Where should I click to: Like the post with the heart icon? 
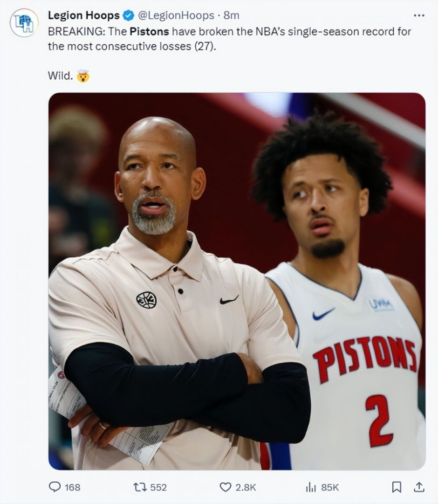[x=226, y=487]
